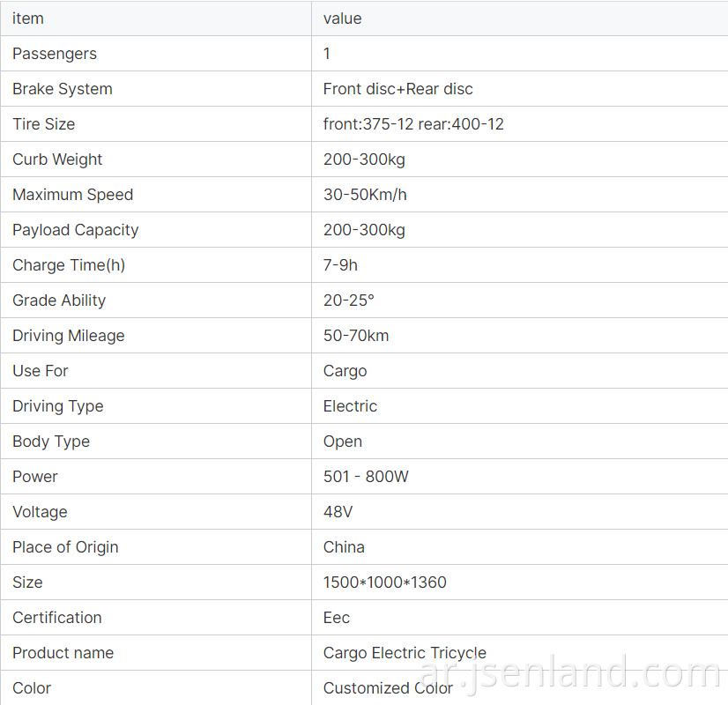Select the Body Type label
Image resolution: width=728 pixels, height=705 pixels.
tap(51, 442)
